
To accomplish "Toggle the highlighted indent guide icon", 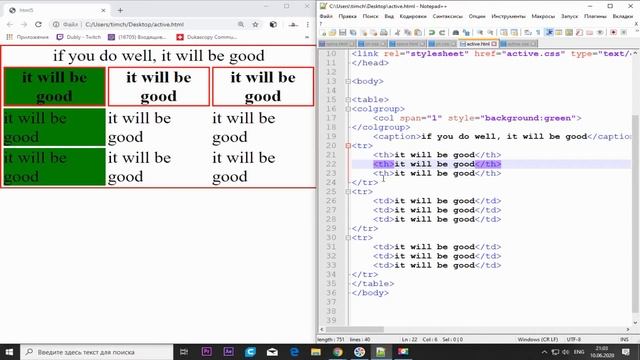I will 548,33.
